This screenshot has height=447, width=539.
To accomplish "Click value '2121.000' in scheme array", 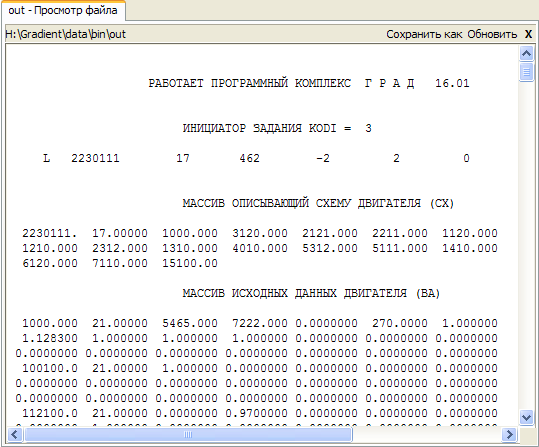I will click(330, 233).
